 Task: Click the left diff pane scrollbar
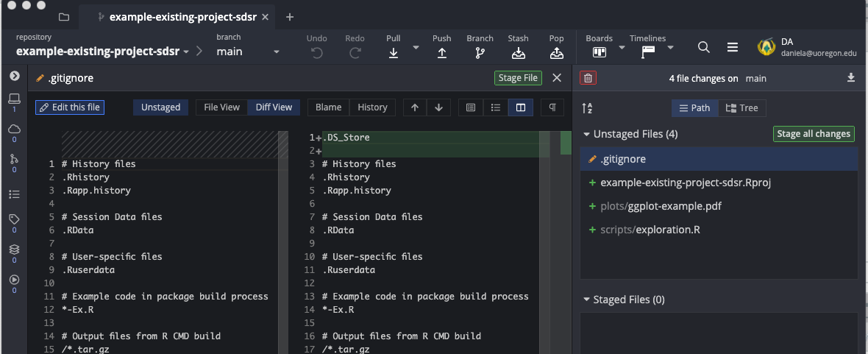[283, 243]
